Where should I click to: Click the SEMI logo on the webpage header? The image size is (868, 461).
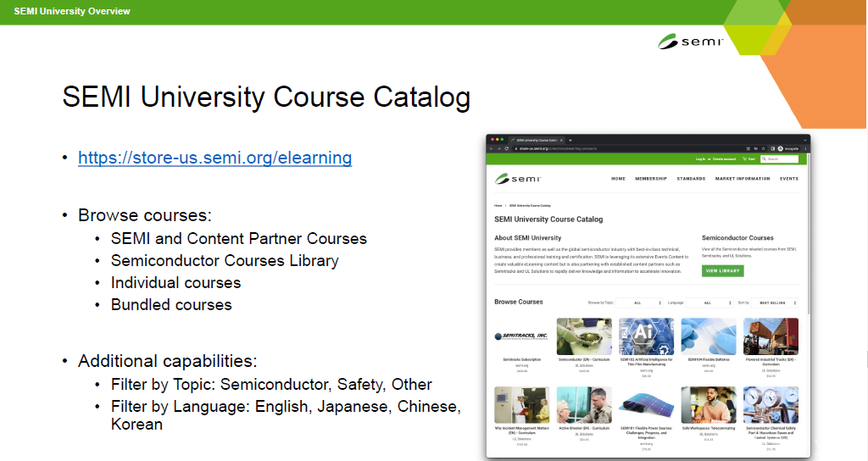click(518, 178)
